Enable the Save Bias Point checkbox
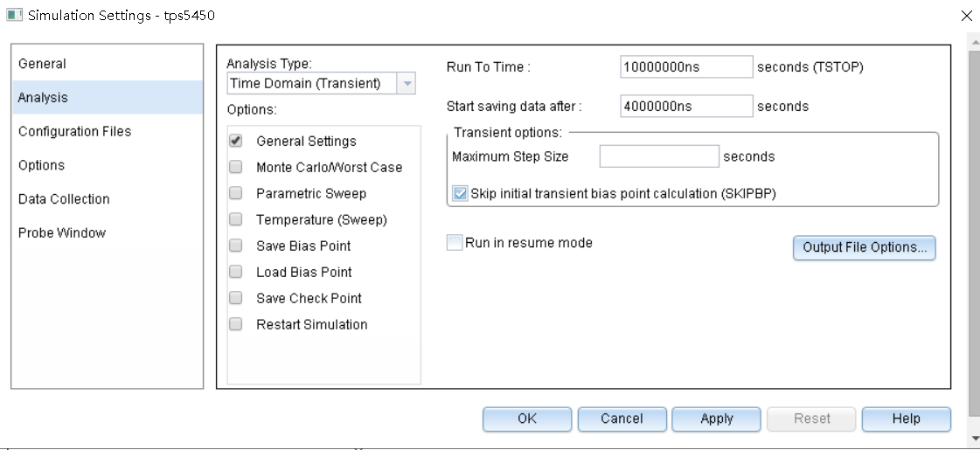The height and width of the screenshot is (450, 980). pos(235,246)
